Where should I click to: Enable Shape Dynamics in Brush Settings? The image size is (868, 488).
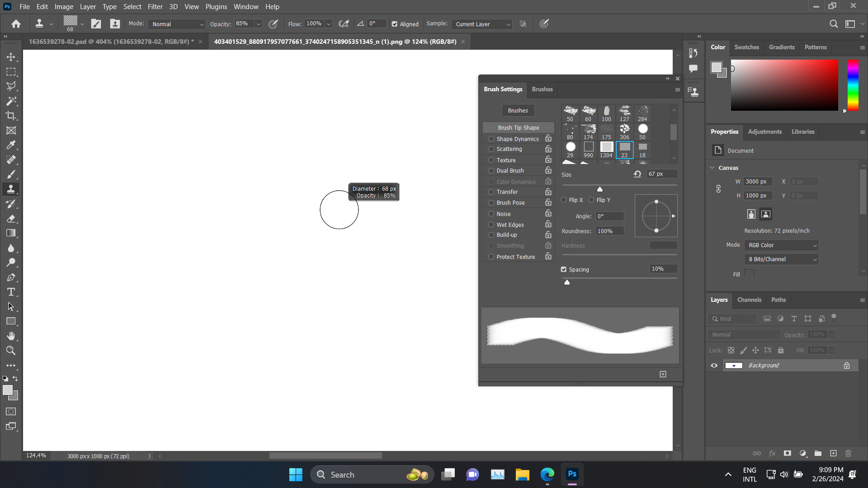coord(491,139)
